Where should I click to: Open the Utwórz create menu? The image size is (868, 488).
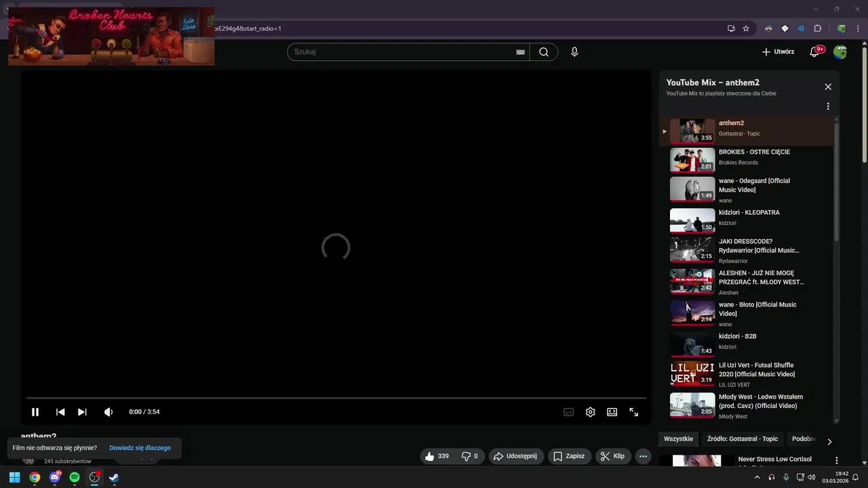778,52
